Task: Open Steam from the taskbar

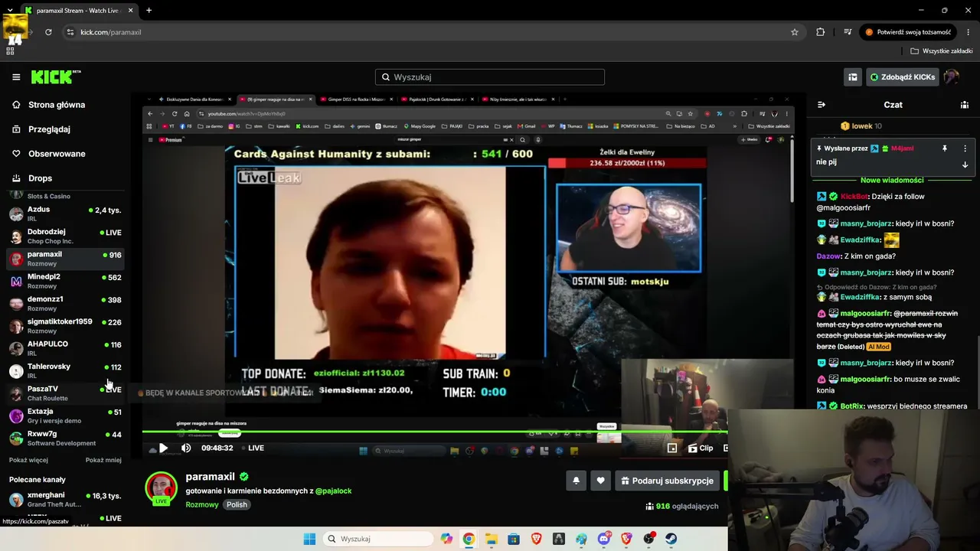Action: click(671, 539)
